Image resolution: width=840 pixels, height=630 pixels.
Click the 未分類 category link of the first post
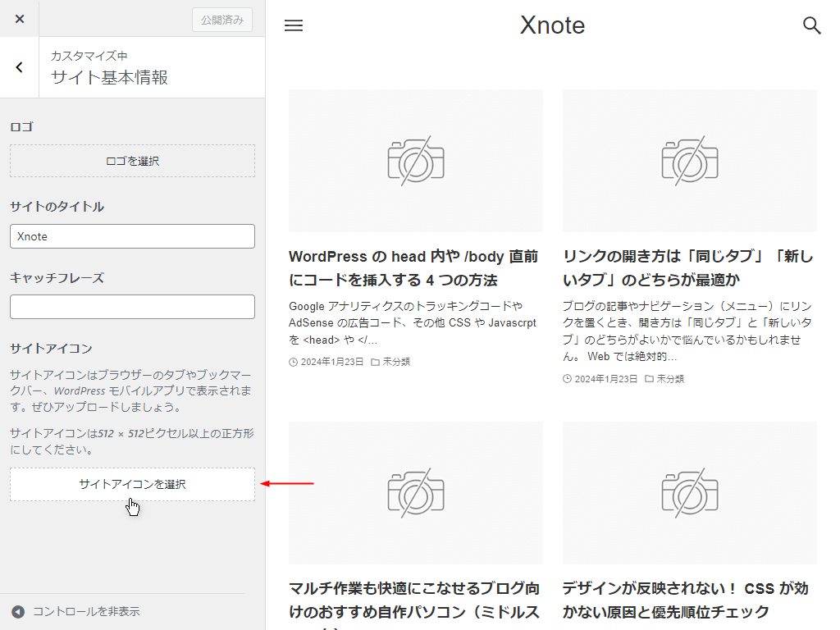(x=395, y=361)
